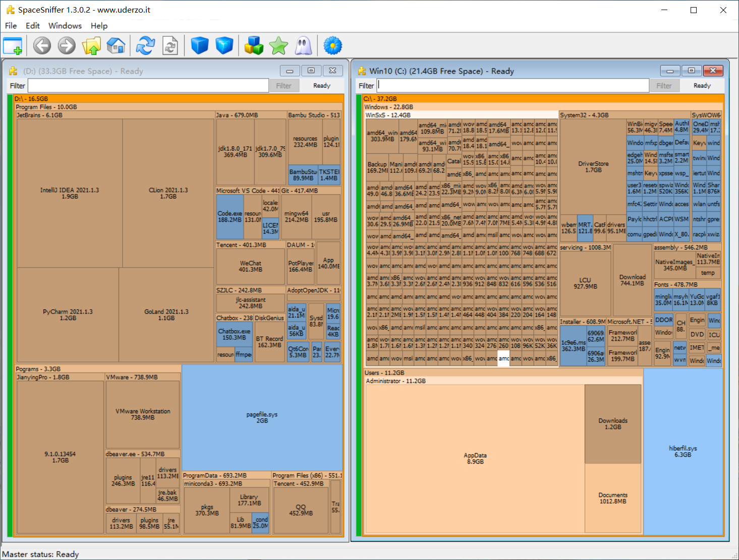739x560 pixels.
Task: Select the hiberfil.sys block in the C: drive map
Action: [x=683, y=451]
